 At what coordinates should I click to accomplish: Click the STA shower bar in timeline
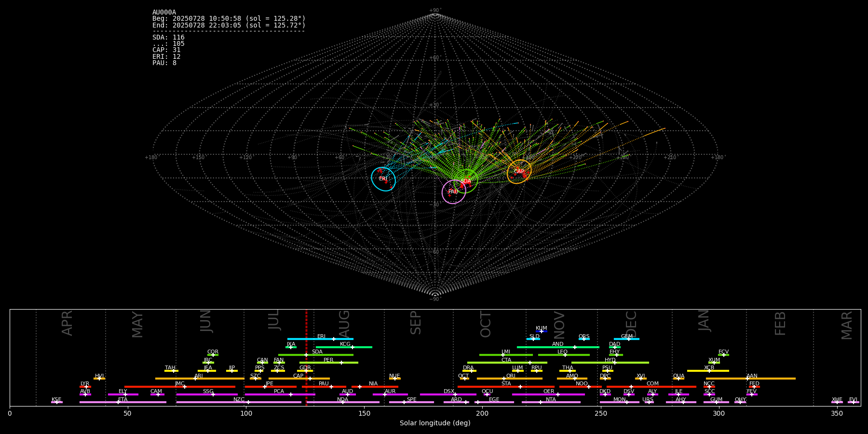[x=506, y=387]
